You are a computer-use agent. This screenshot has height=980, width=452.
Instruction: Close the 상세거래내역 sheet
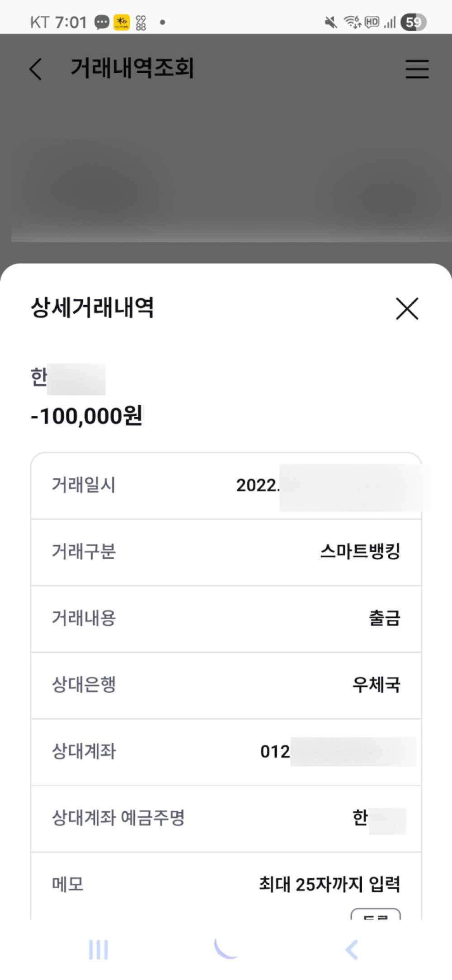407,309
